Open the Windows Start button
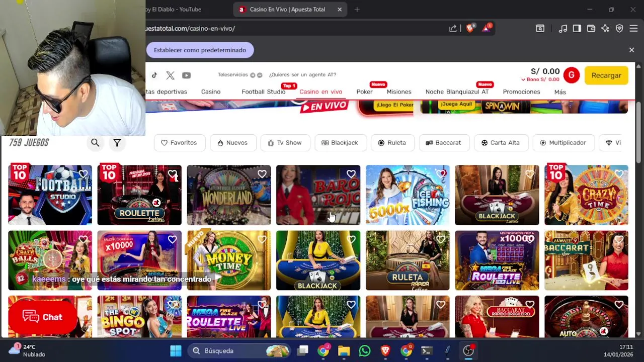 coord(176,351)
